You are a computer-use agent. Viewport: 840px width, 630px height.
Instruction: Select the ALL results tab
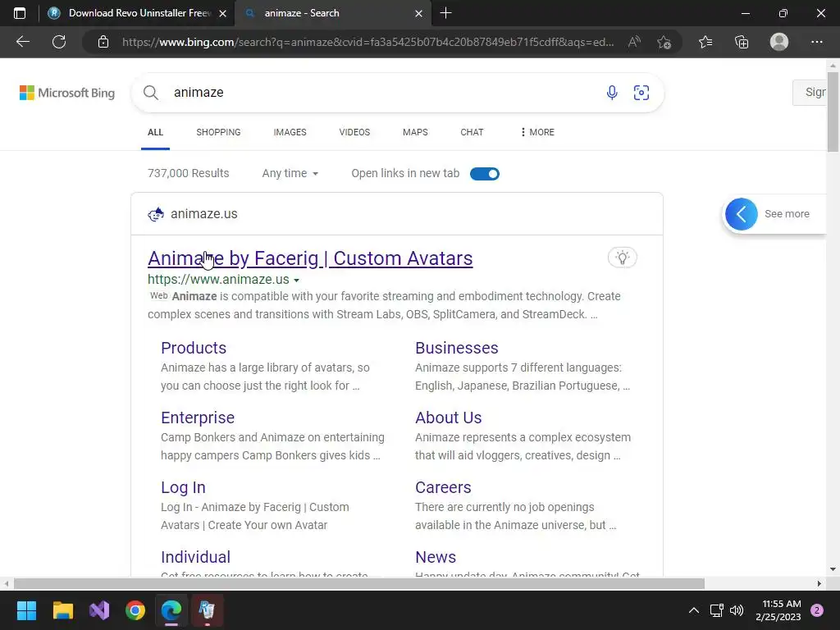(155, 132)
